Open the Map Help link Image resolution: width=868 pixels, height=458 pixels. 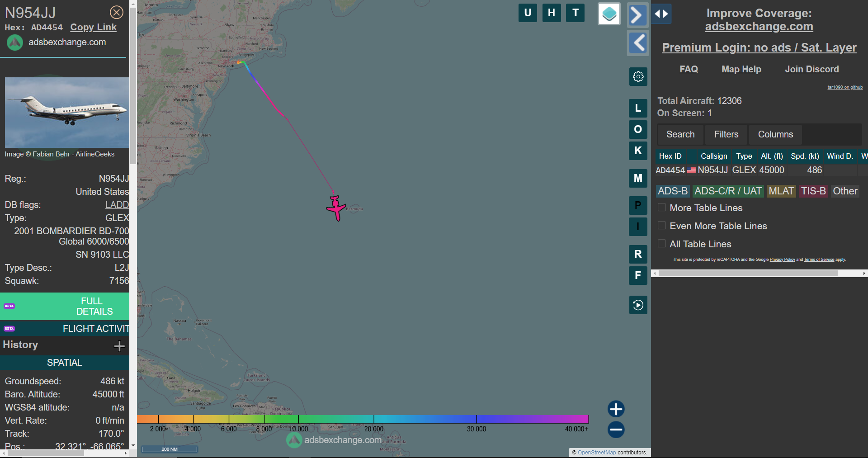741,69
